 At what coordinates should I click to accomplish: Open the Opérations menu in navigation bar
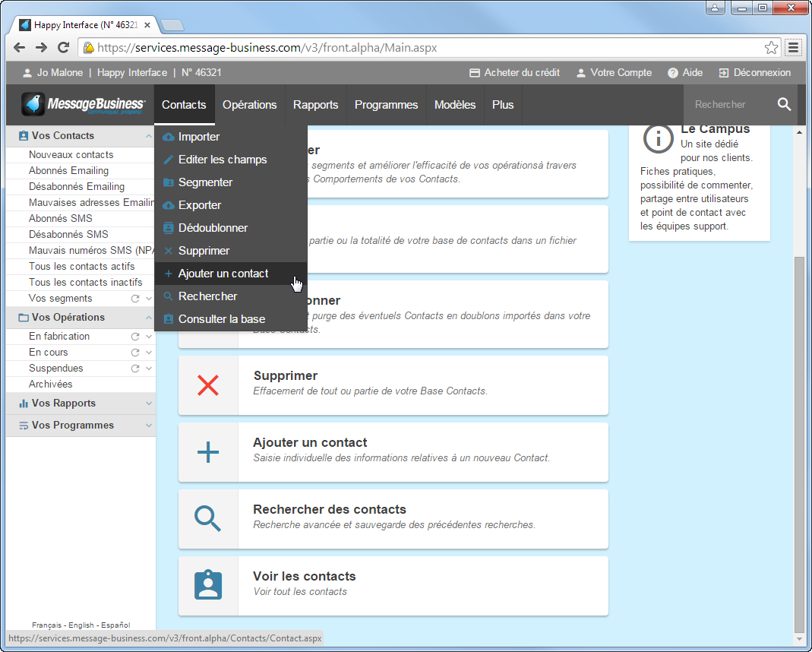[249, 105]
